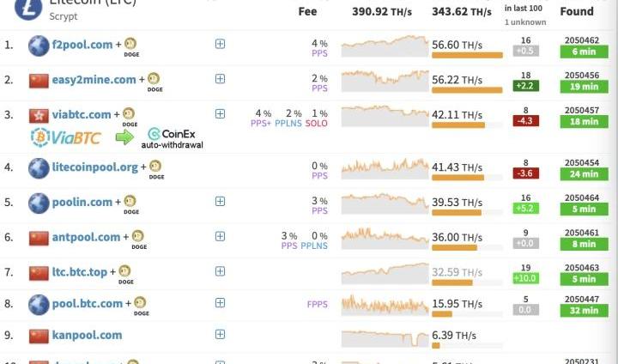Click the DOGE coin icon next to f2pool.com
Image resolution: width=618 pixels, height=364 pixels.
131,45
